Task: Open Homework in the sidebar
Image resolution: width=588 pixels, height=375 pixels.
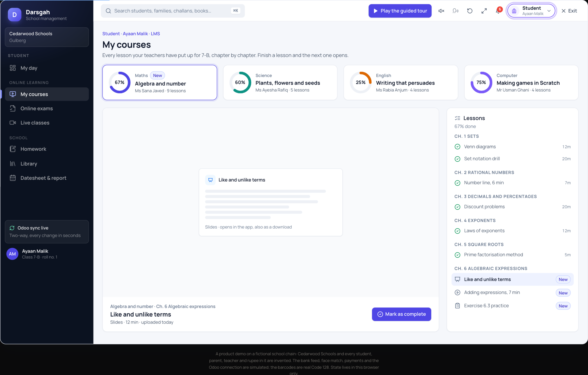Action: click(47, 149)
